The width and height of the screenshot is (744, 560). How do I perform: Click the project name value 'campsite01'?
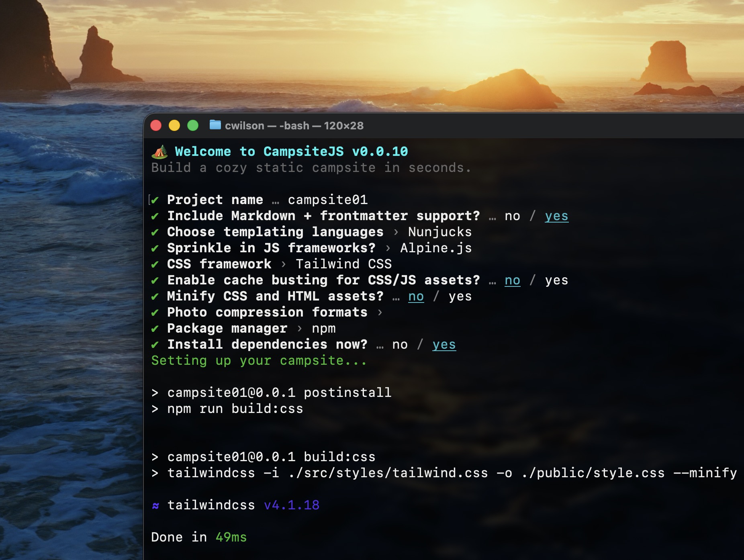coord(328,200)
